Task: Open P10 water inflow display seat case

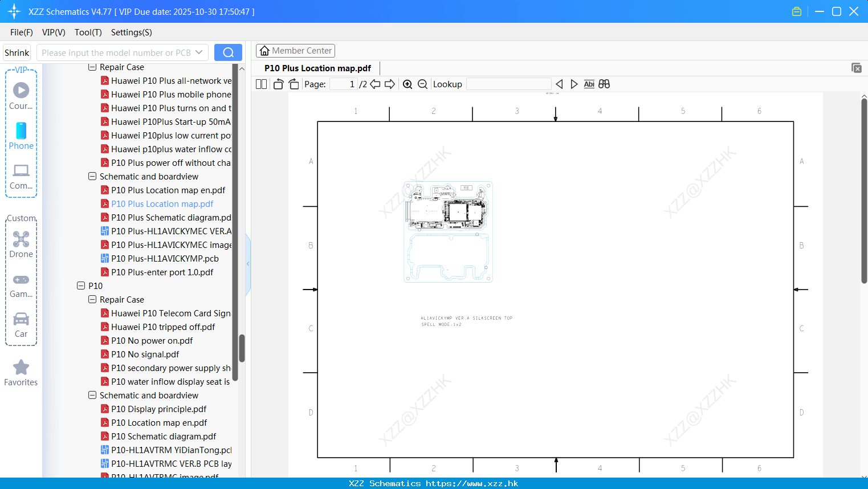Action: pyautogui.click(x=166, y=381)
